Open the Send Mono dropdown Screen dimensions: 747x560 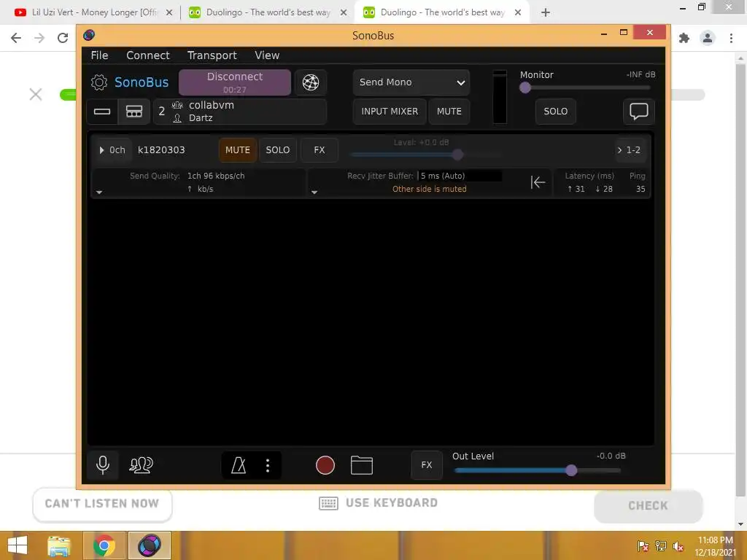click(x=411, y=82)
